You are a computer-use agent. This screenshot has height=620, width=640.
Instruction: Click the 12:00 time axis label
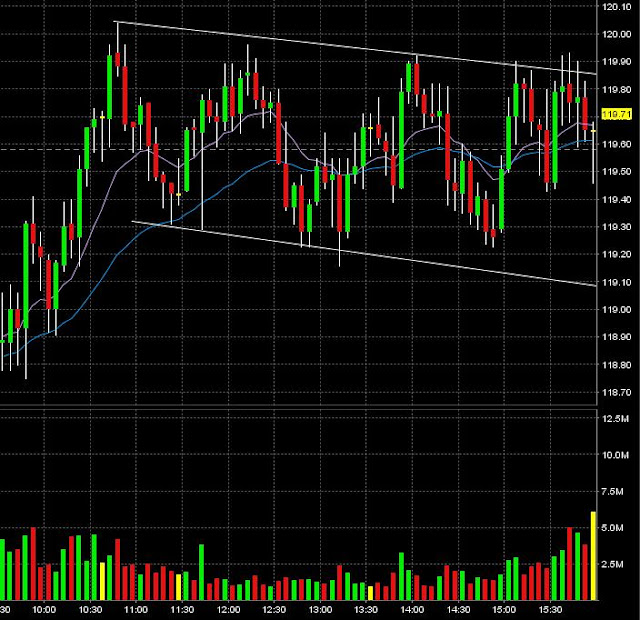[x=228, y=610]
